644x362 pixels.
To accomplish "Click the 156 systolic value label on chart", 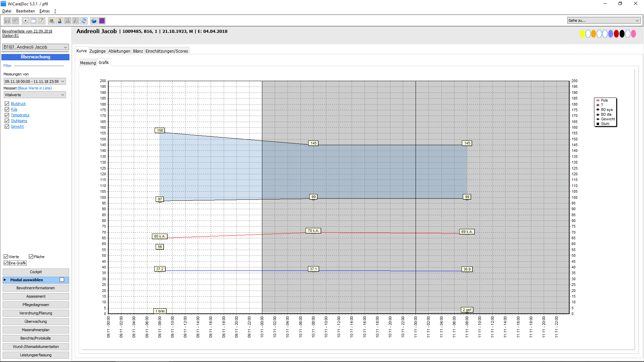I will [x=160, y=130].
